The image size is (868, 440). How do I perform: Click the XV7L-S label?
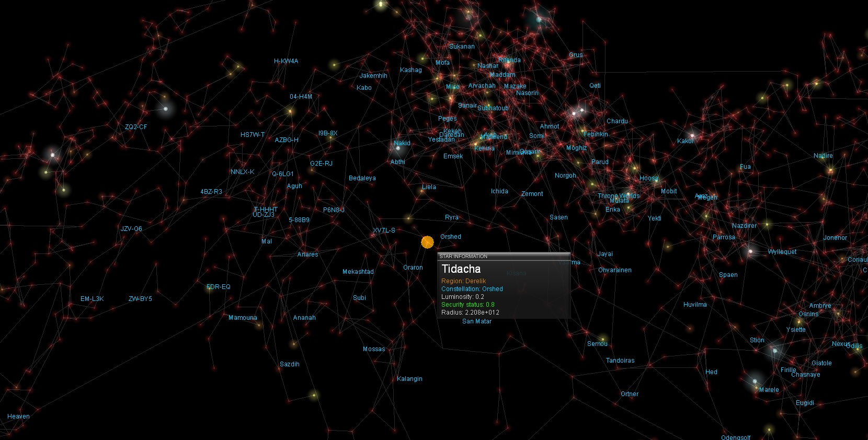[384, 230]
